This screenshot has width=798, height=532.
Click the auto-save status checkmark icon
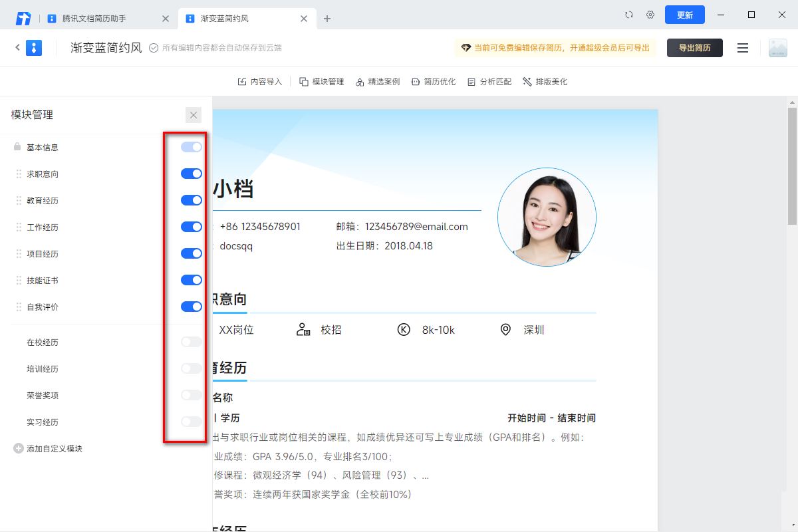point(154,48)
